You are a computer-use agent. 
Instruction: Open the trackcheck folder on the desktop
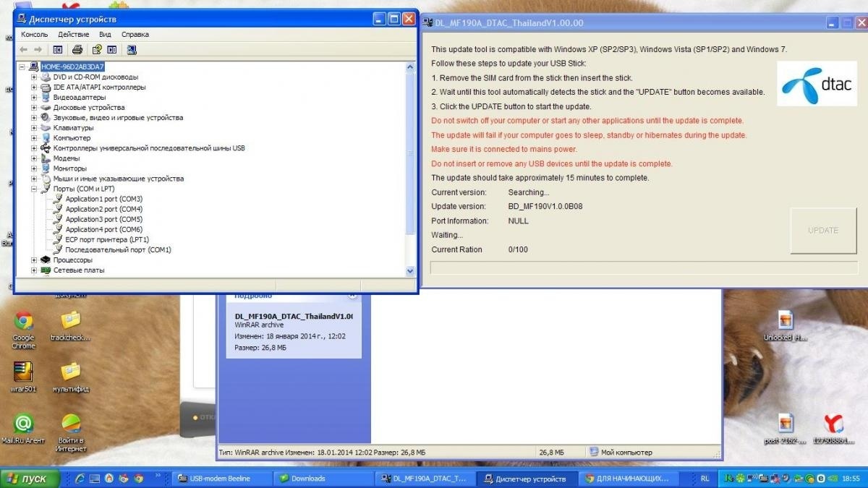tap(70, 326)
